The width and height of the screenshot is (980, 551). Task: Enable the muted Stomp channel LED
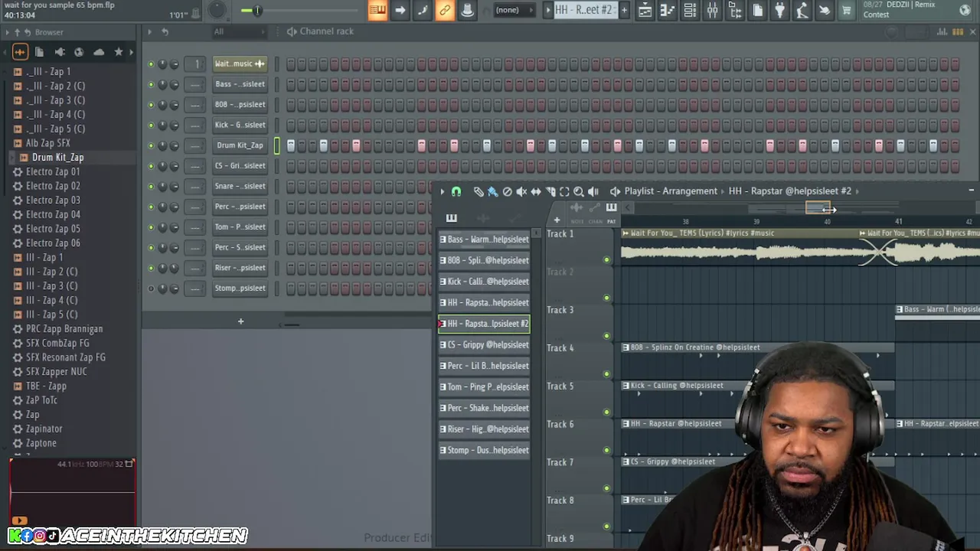pyautogui.click(x=151, y=289)
